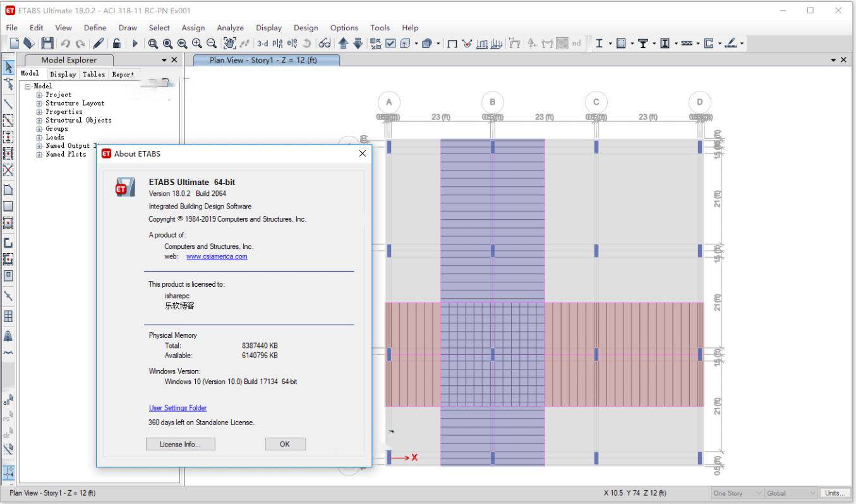Open the Global coordinate system dropdown
This screenshot has width=856, height=504.
[x=792, y=493]
